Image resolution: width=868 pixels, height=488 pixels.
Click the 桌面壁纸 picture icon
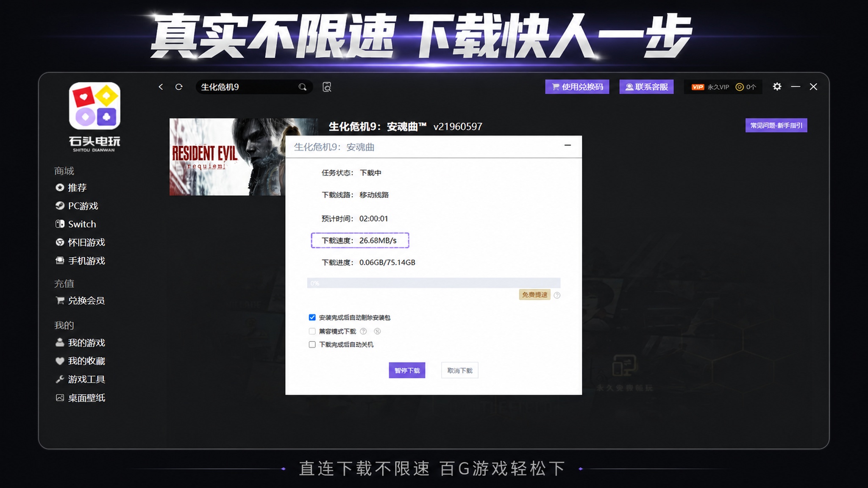(x=60, y=397)
